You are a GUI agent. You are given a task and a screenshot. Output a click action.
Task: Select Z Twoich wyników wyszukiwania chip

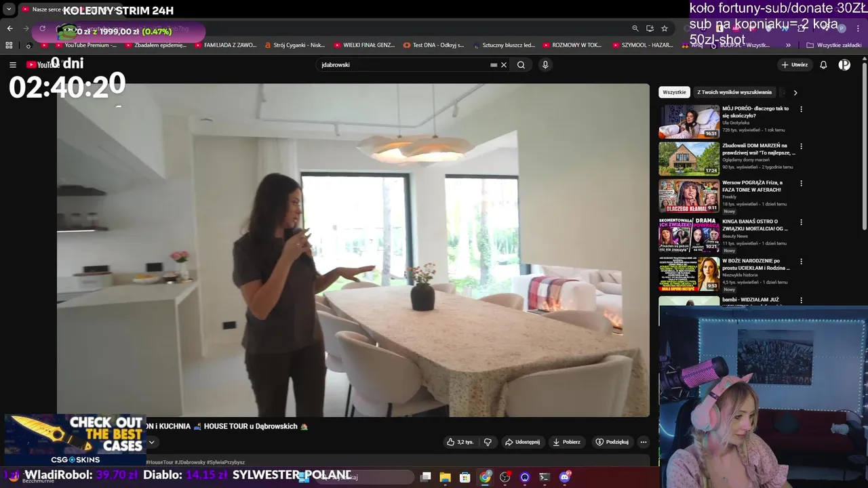[734, 92]
